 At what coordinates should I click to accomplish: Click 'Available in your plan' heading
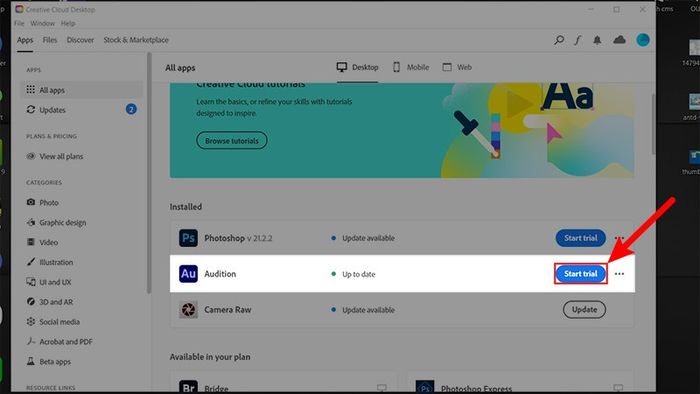[210, 357]
